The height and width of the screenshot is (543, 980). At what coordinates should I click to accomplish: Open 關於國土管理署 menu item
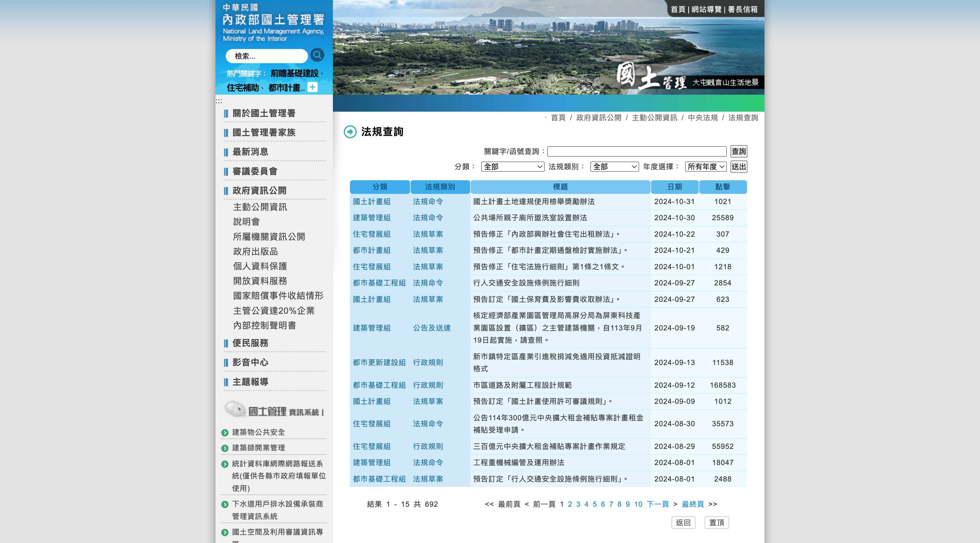click(264, 113)
